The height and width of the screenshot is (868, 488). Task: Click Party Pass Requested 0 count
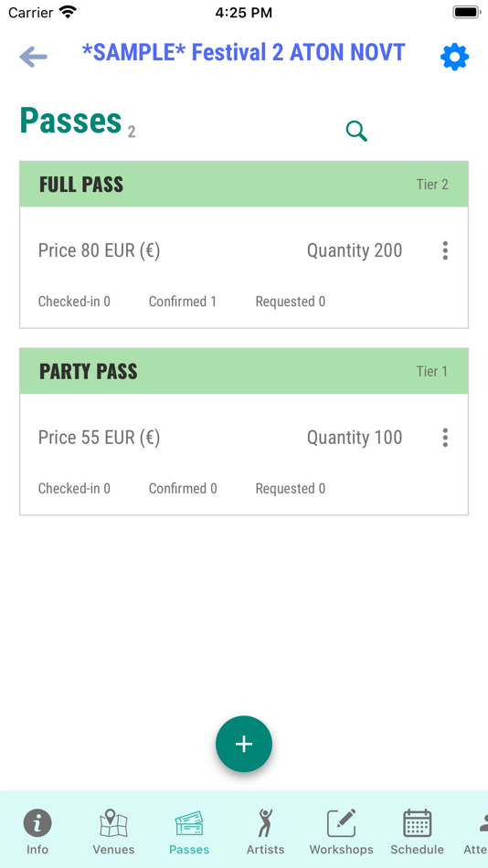point(291,489)
